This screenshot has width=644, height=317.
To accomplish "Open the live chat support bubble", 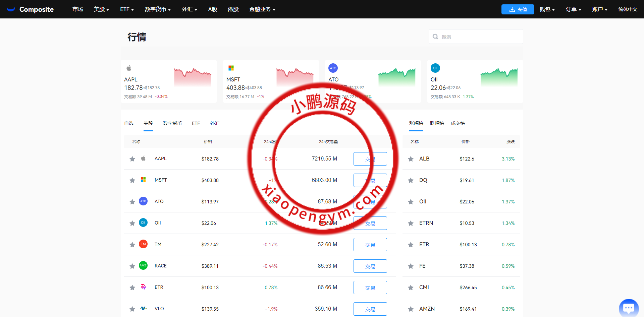I will pos(628,308).
